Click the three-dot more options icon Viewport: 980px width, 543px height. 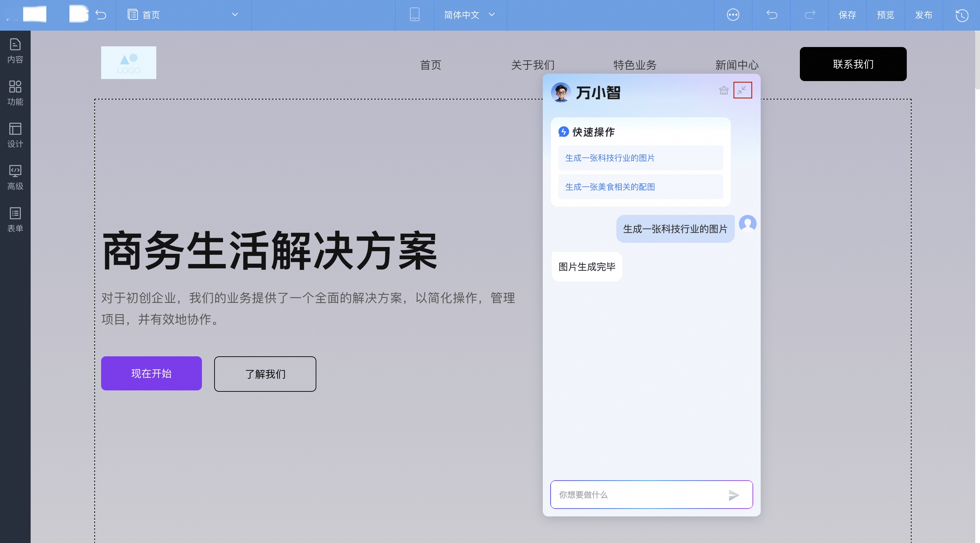click(x=733, y=15)
